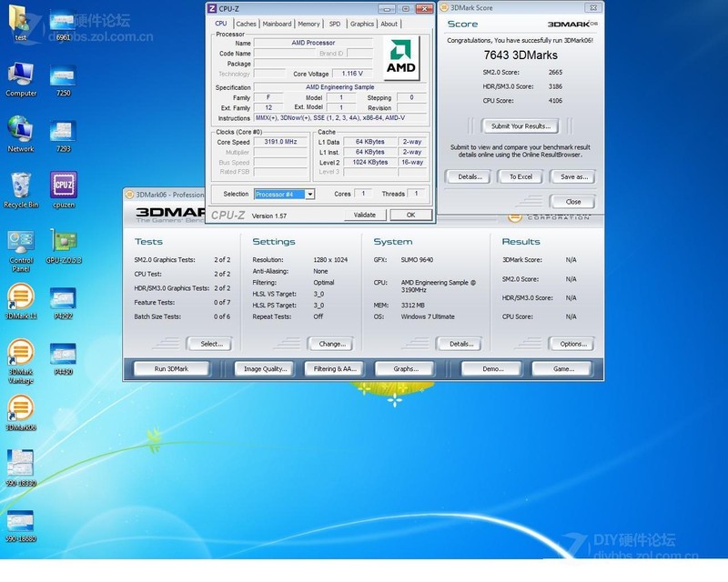The width and height of the screenshot is (728, 582).
Task: Open the Computer desktop icon
Action: click(21, 79)
